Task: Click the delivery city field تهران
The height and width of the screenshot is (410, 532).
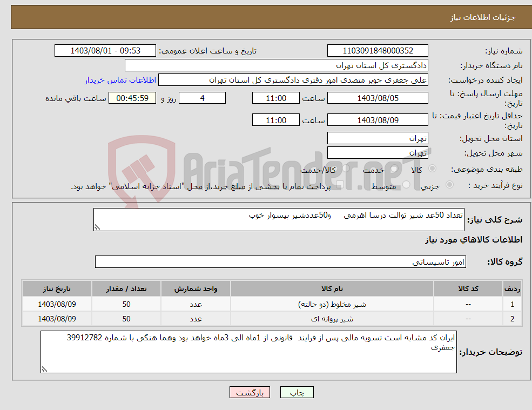Action: (x=378, y=153)
